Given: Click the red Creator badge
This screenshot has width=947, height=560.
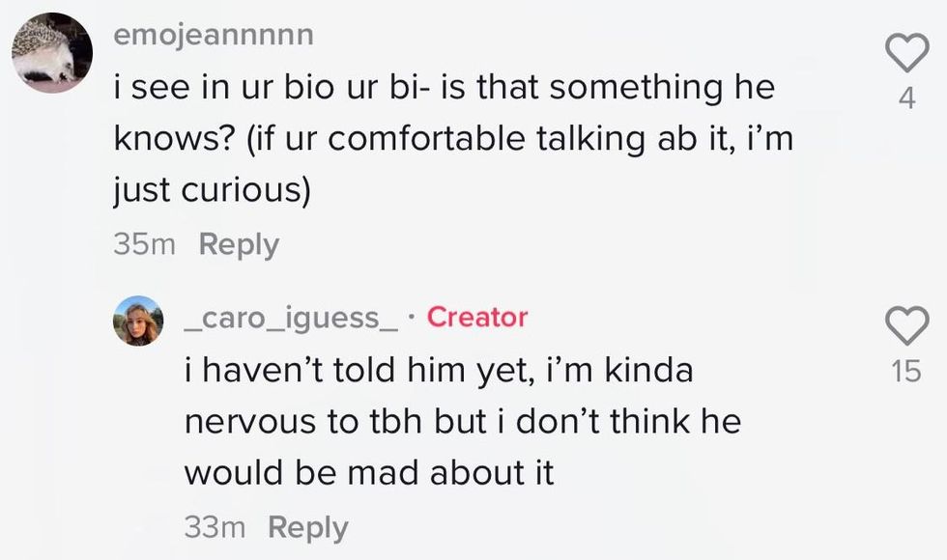Looking at the screenshot, I should pyautogui.click(x=477, y=317).
